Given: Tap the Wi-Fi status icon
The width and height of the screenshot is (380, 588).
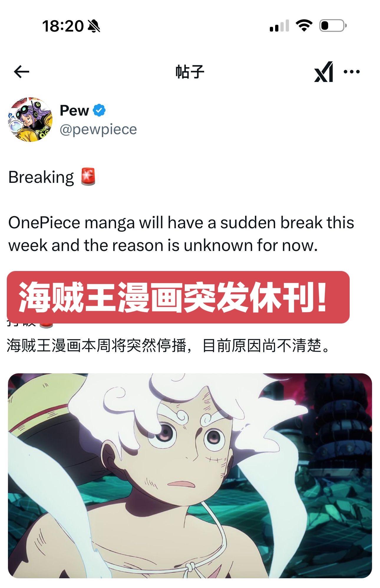Looking at the screenshot, I should pos(304,26).
